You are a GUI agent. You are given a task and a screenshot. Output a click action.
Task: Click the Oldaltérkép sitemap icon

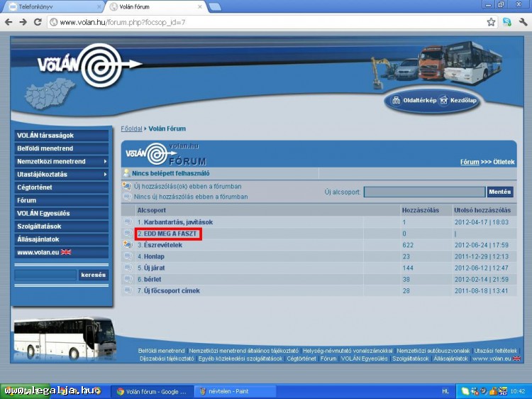tap(397, 101)
